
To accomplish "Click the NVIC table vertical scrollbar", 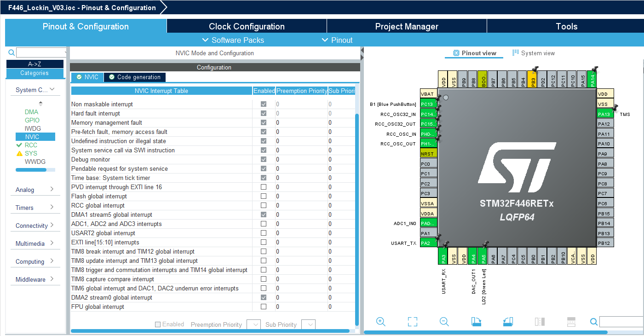I will click(357, 220).
